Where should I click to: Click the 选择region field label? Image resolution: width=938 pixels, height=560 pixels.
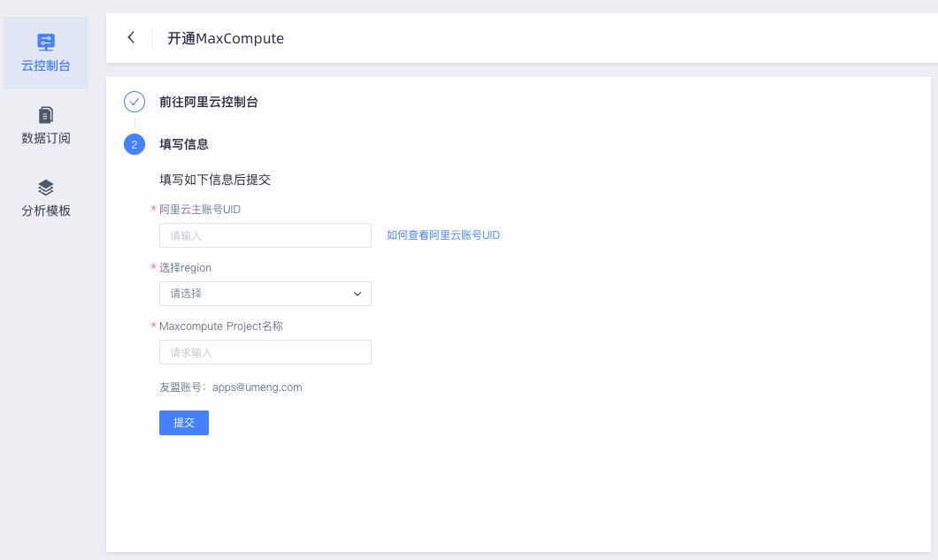click(x=185, y=268)
